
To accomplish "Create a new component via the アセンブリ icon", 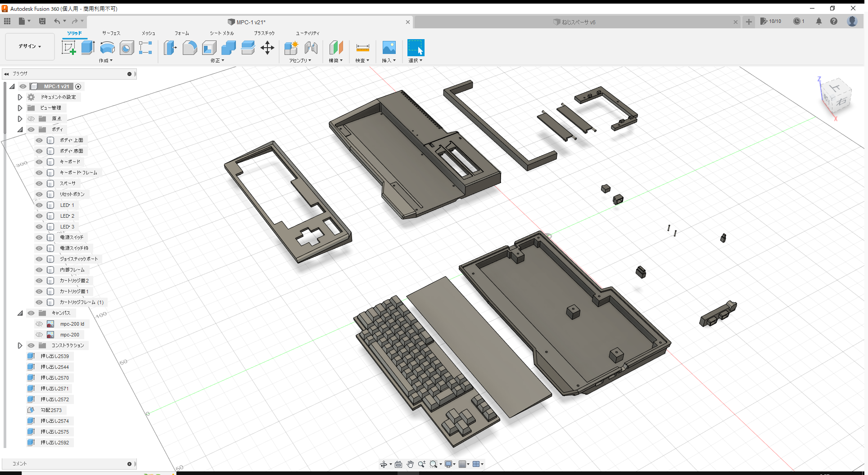I will [291, 47].
